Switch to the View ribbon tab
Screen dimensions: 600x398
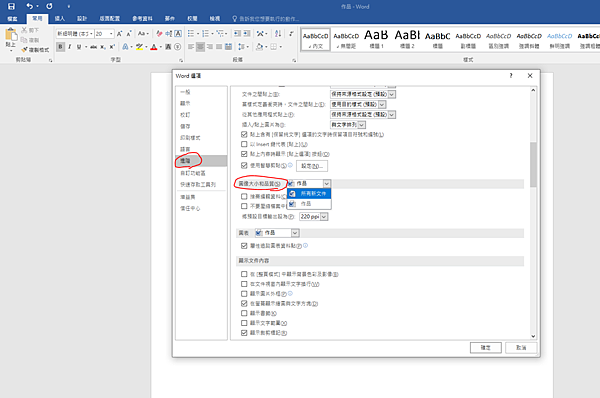(215, 18)
